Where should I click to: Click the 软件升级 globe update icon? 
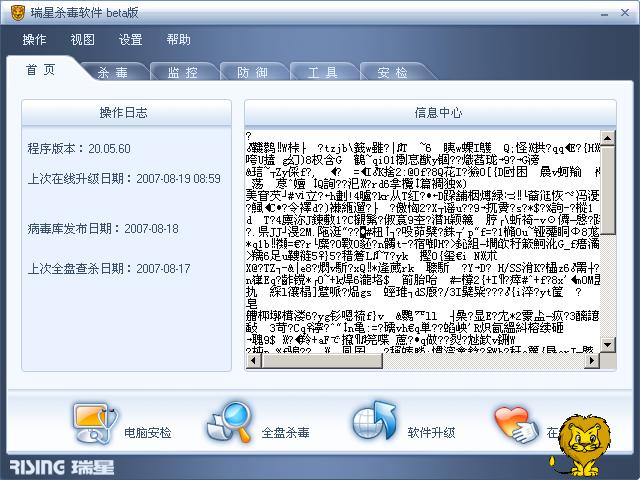[375, 421]
